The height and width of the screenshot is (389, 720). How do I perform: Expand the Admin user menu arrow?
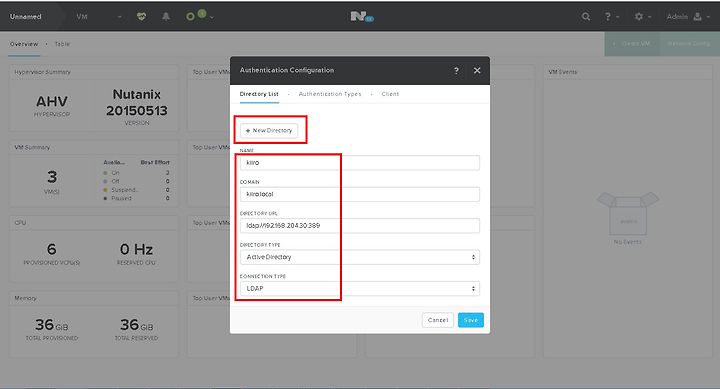(708, 17)
